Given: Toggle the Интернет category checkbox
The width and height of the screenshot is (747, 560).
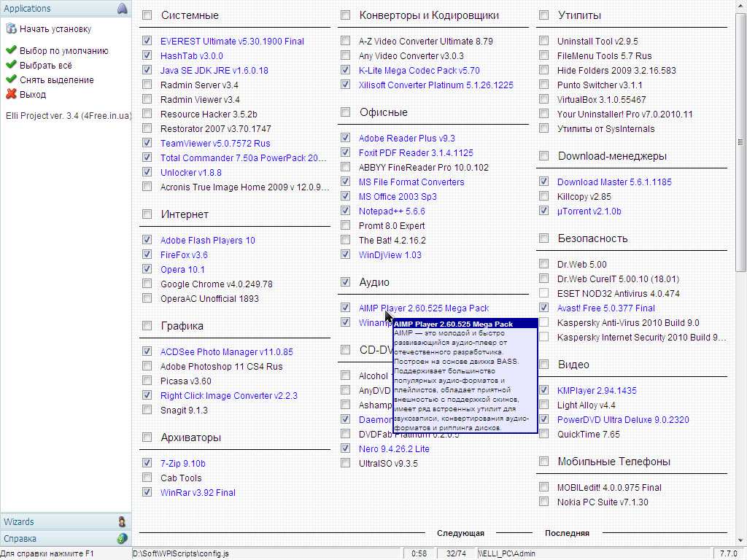Looking at the screenshot, I should [x=147, y=214].
